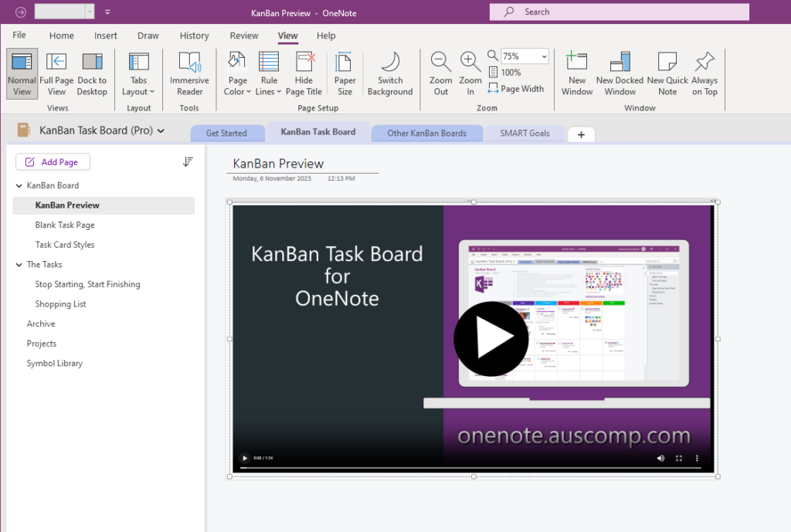Create a new section with the plus button
Screen dimensions: 791x532
point(581,134)
